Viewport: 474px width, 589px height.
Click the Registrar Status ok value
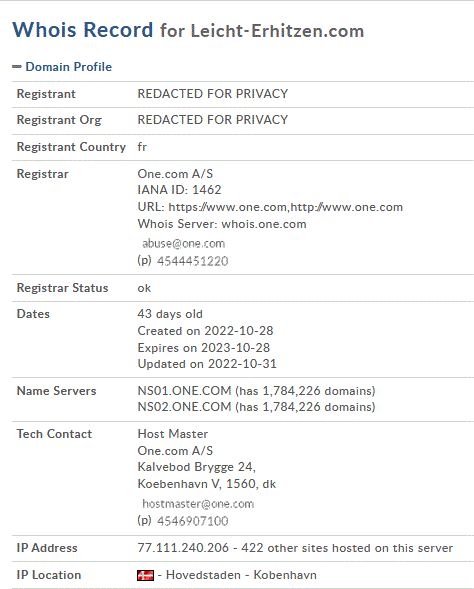tap(144, 288)
